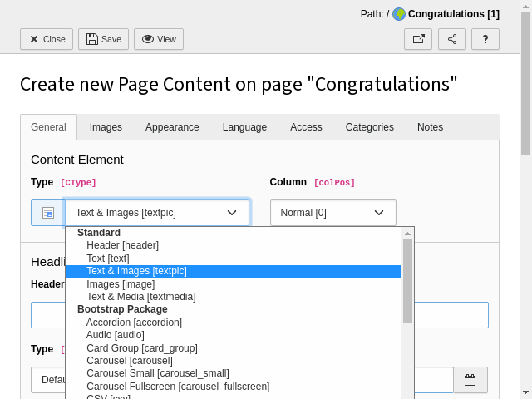The image size is (532, 399).
Task: Open the Categories tab
Action: coord(369,127)
